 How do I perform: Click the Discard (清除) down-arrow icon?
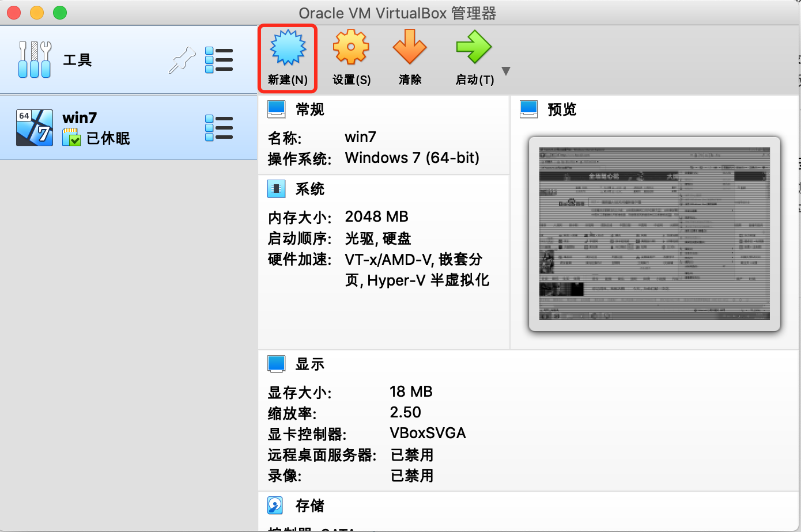click(x=410, y=47)
